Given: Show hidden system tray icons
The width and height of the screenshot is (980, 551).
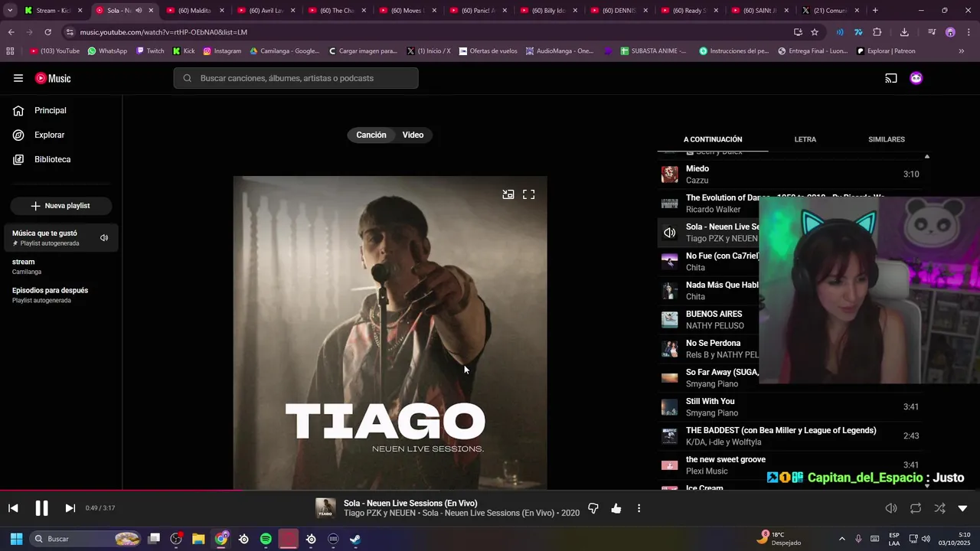Looking at the screenshot, I should (x=841, y=539).
